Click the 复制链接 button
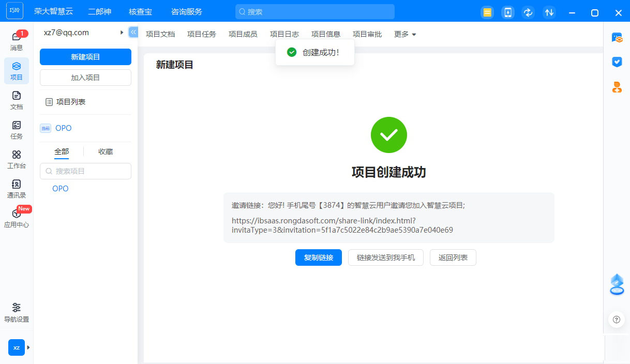The height and width of the screenshot is (364, 630). coord(318,257)
